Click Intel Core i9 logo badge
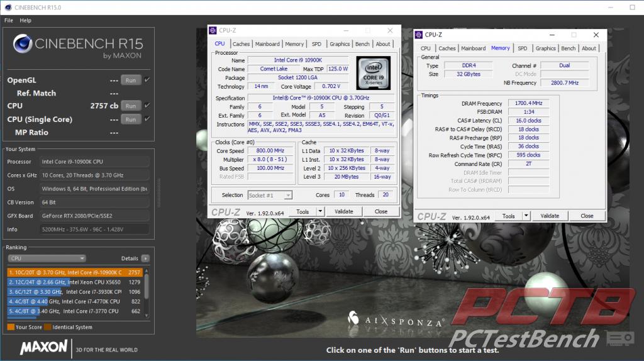The image size is (644, 361). click(374, 73)
